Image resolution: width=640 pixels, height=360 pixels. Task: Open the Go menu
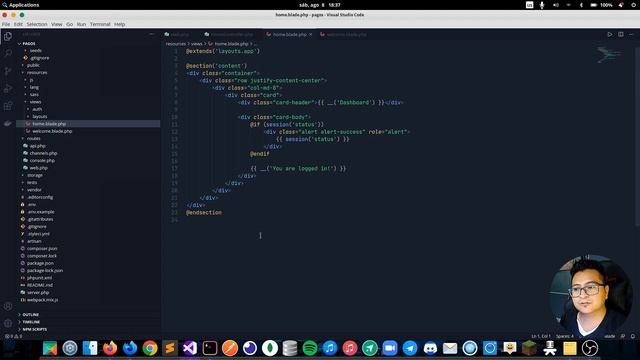click(x=70, y=24)
